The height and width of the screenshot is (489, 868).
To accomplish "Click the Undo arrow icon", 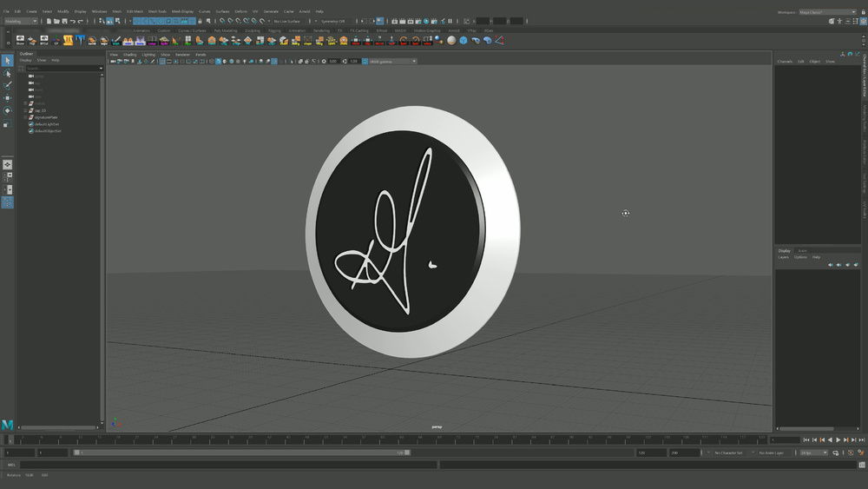I will tap(73, 21).
